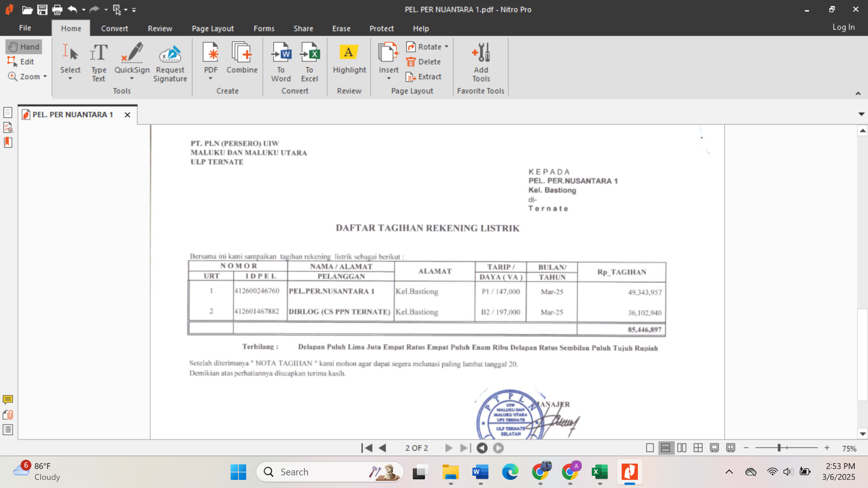The width and height of the screenshot is (868, 488).
Task: Switch to the Forms tab
Action: pyautogui.click(x=264, y=28)
